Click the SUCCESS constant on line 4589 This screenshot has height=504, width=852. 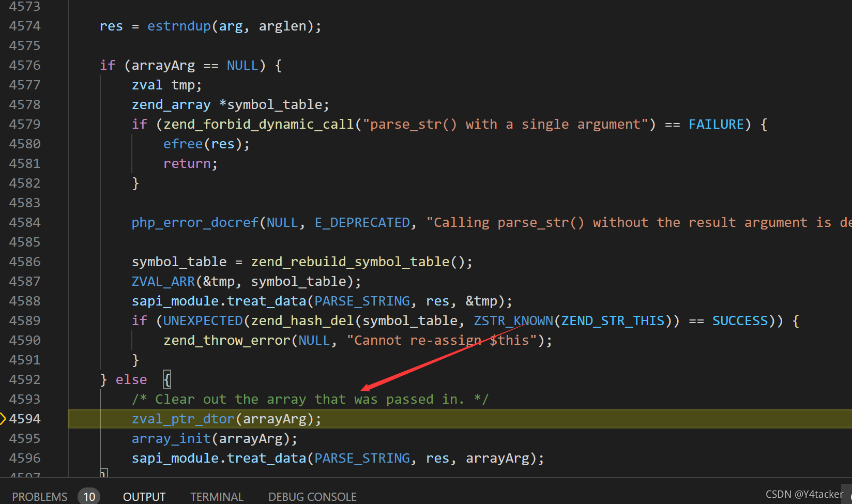click(x=740, y=321)
